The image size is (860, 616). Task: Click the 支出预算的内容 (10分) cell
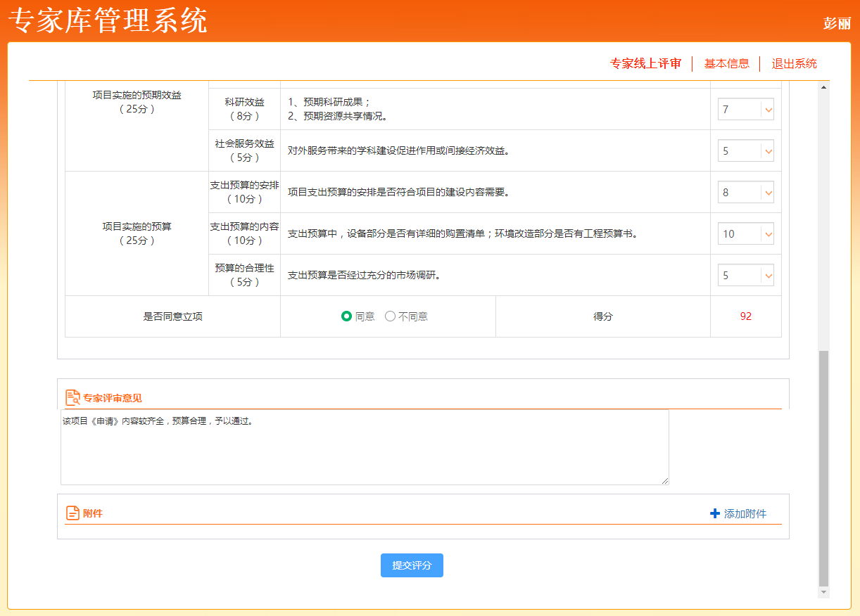244,233
